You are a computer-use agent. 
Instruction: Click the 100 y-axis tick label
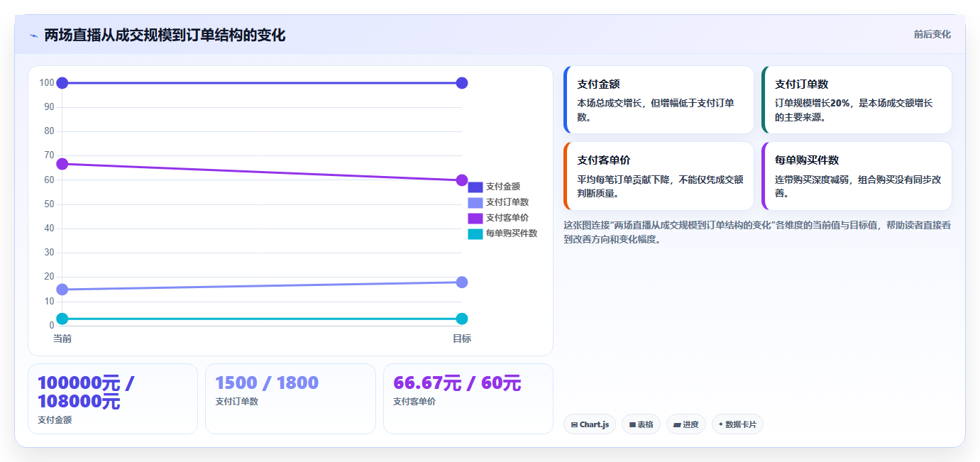point(47,83)
